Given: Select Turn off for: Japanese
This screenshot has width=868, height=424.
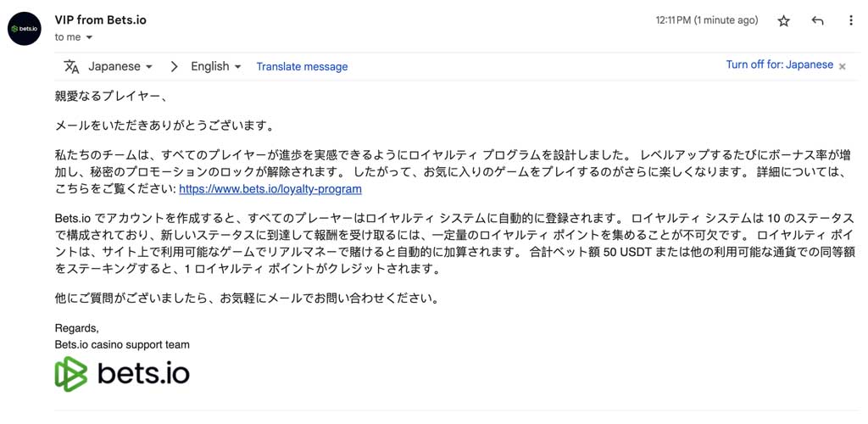Looking at the screenshot, I should [780, 64].
